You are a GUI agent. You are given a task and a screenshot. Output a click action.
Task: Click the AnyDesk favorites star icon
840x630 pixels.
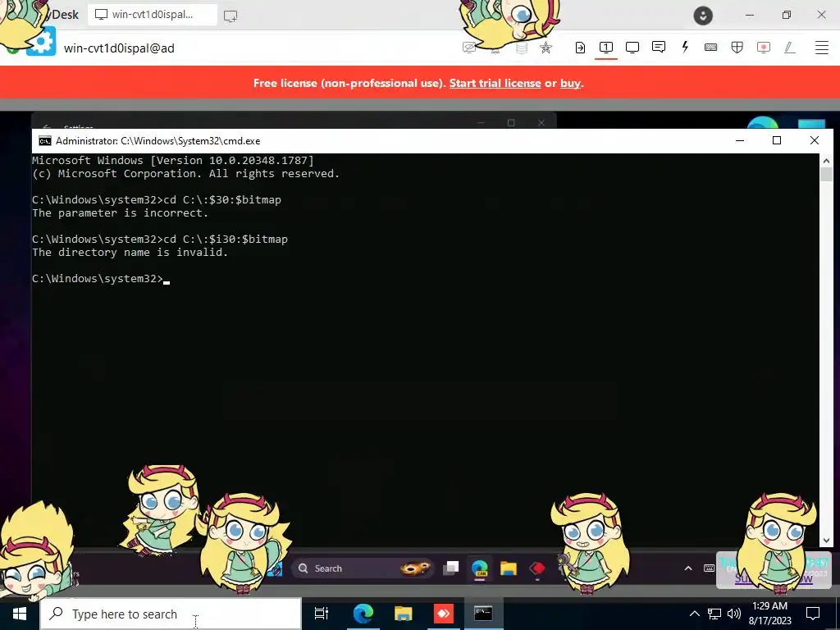546,48
